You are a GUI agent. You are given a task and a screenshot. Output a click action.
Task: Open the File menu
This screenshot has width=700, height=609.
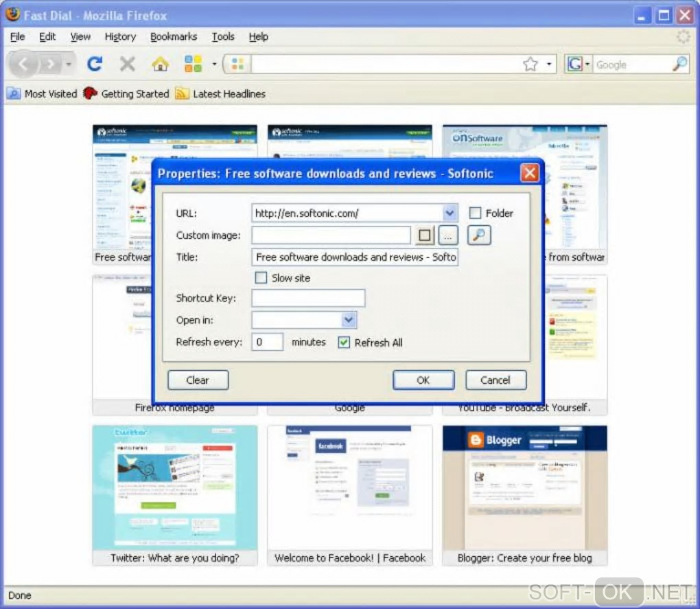[17, 36]
